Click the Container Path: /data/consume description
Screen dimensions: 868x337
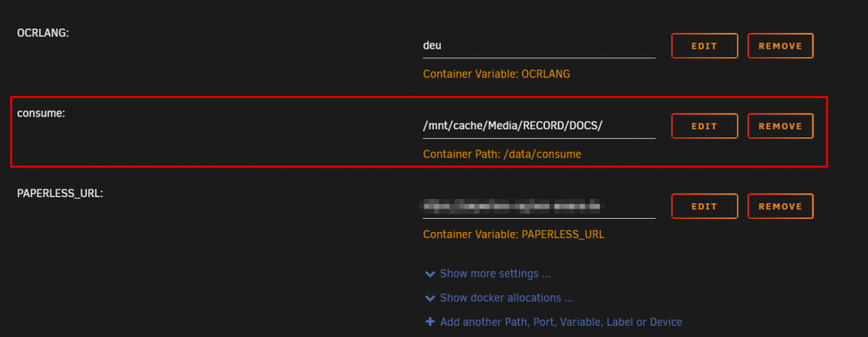(x=502, y=154)
